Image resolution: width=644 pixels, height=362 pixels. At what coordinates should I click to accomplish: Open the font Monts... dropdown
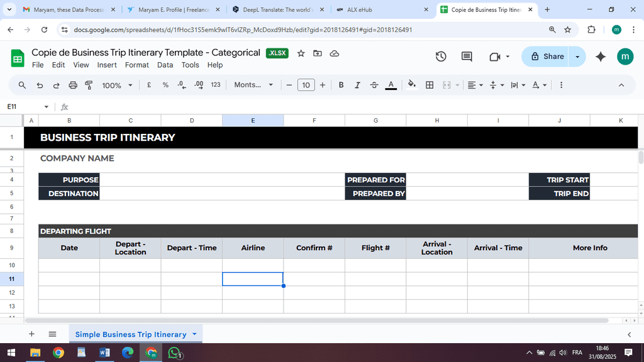[x=253, y=85]
